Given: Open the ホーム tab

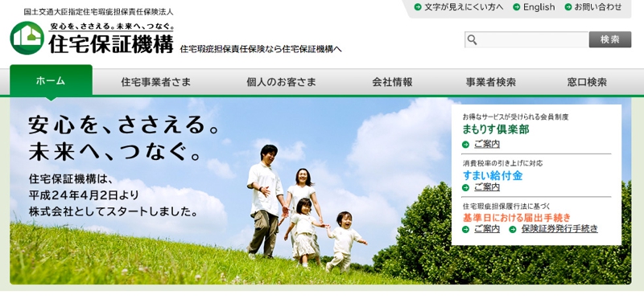Looking at the screenshot, I should click(51, 81).
